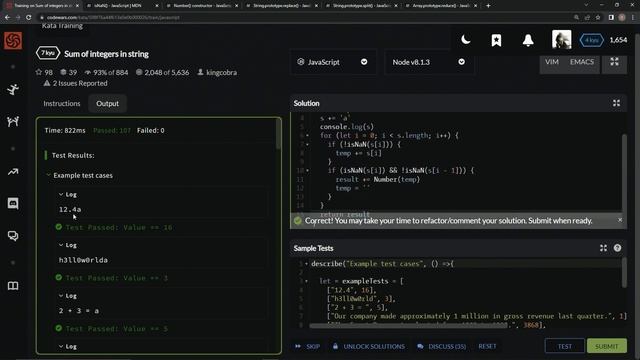Switch to the Instructions tab
The height and width of the screenshot is (360, 640).
point(62,104)
